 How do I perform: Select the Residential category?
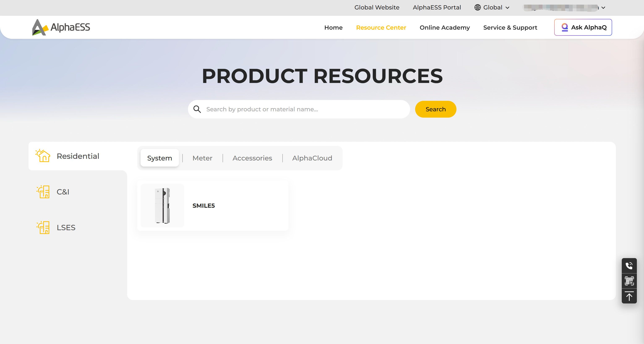coord(78,156)
